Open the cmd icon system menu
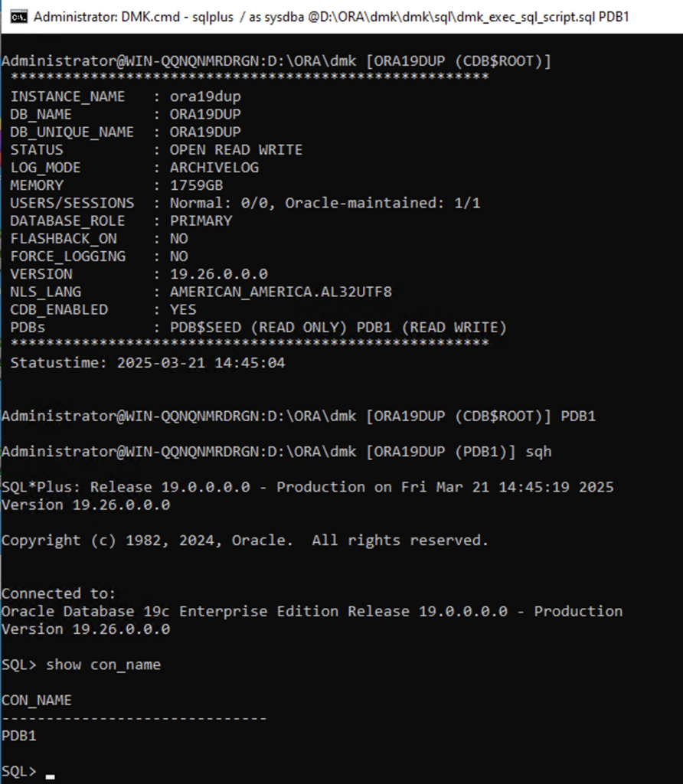The height and width of the screenshot is (784, 683). (19, 17)
